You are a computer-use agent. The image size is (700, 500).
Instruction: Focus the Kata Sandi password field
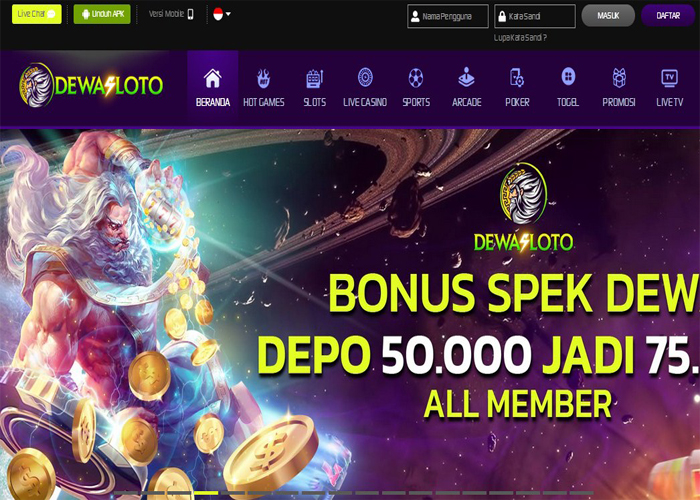pos(535,17)
